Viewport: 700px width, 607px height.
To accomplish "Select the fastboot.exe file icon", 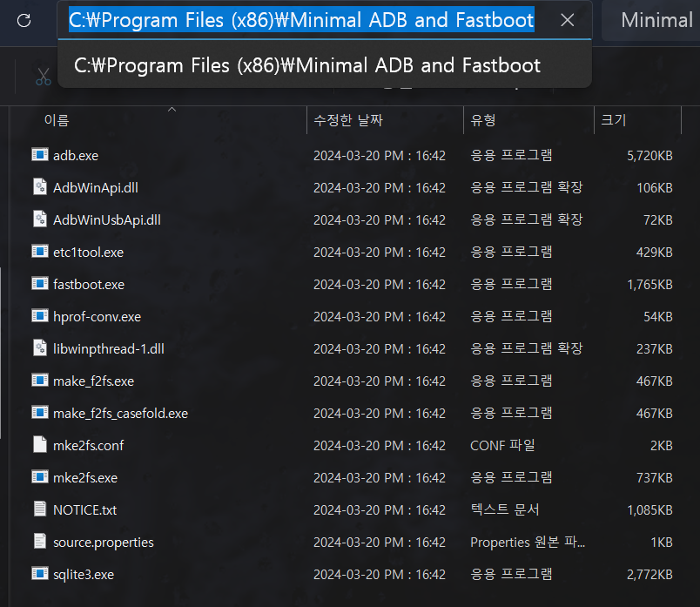I will click(39, 284).
